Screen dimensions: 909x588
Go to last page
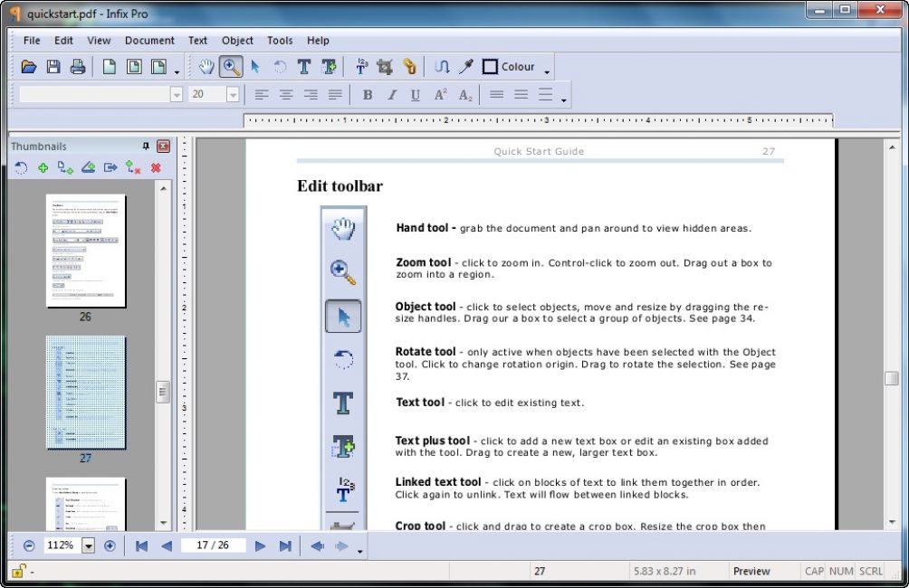click(x=284, y=545)
